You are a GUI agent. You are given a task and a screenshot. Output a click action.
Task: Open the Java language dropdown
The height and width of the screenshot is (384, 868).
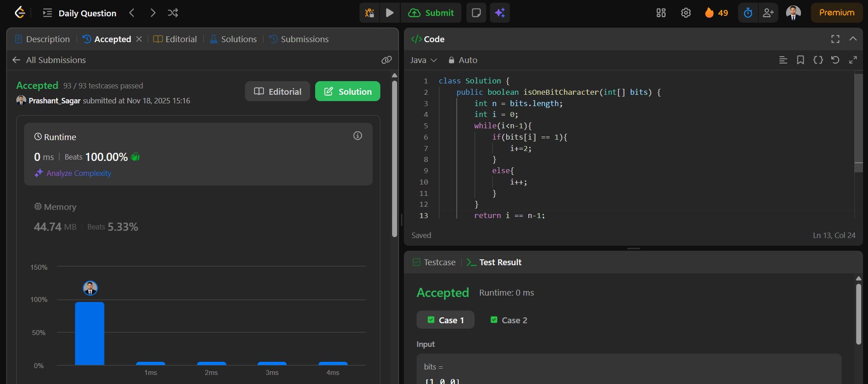click(x=423, y=60)
